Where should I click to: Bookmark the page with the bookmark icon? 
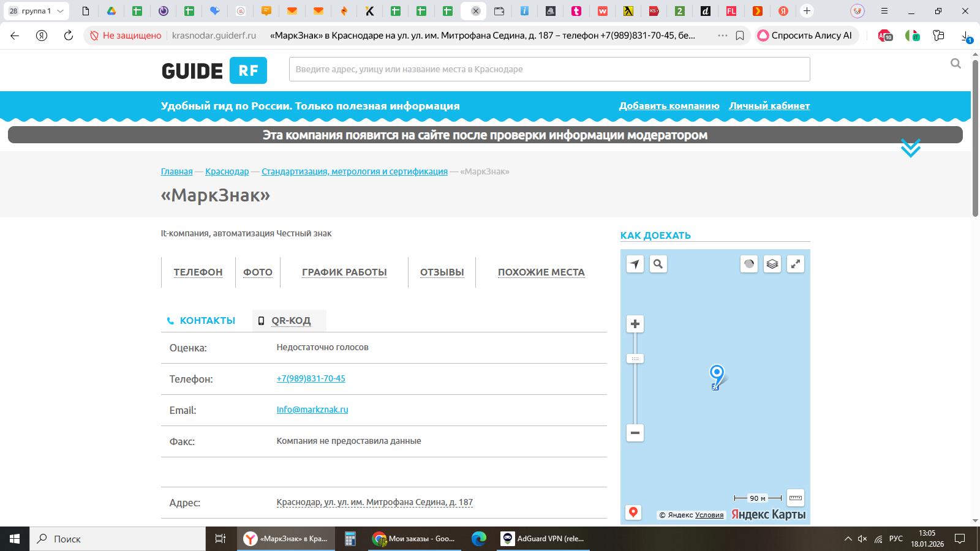(740, 36)
